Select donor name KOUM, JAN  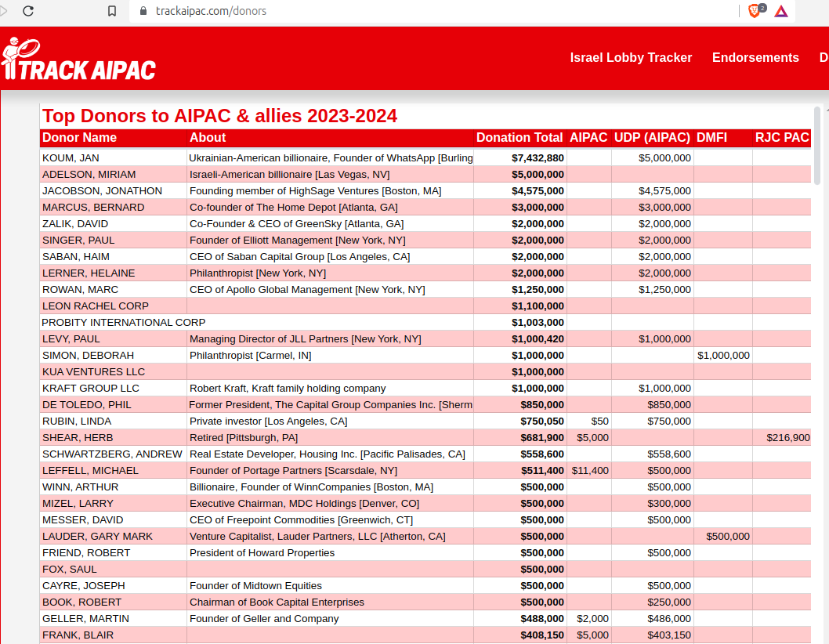point(71,158)
